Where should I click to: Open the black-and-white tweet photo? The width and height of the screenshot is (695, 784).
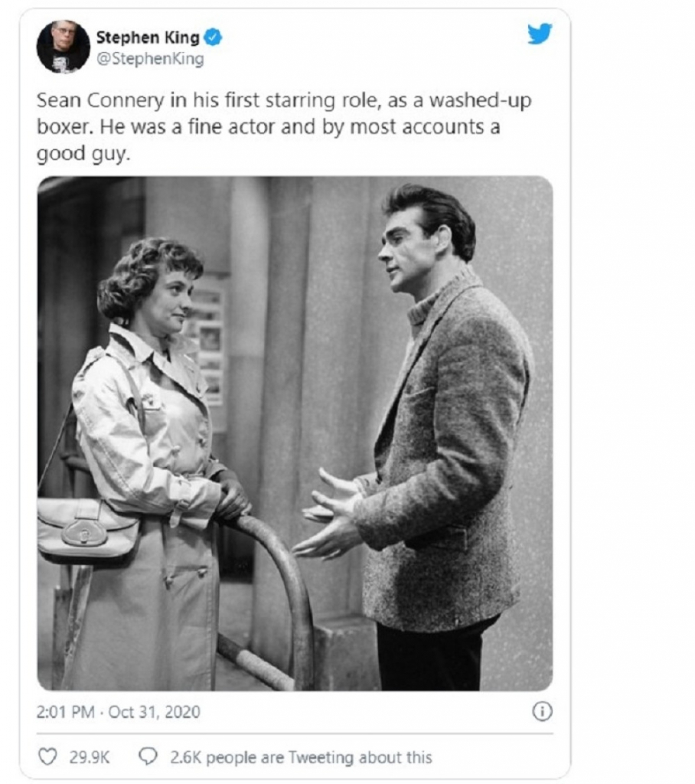pos(295,433)
